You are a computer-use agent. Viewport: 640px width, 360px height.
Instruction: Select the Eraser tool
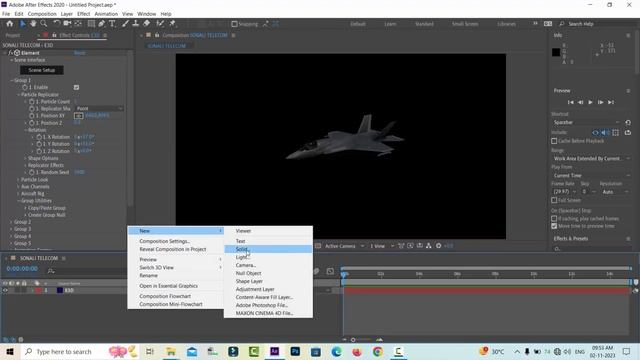coord(147,24)
